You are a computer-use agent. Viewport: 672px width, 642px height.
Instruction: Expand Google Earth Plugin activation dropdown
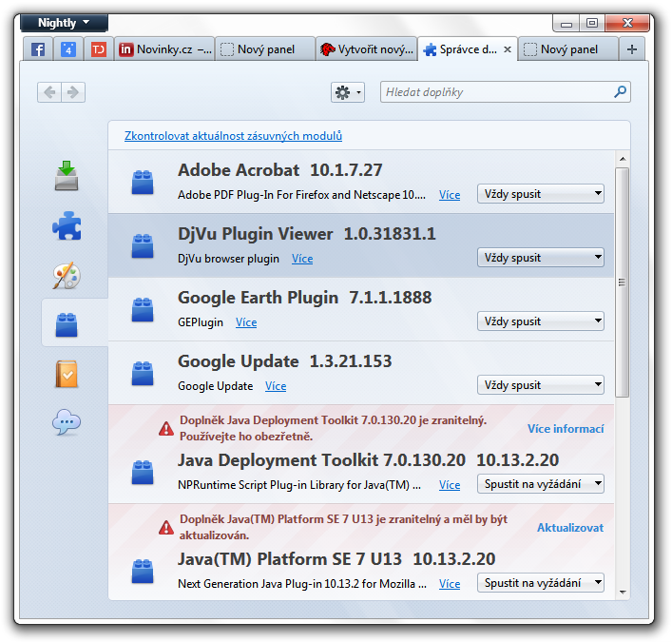[541, 321]
